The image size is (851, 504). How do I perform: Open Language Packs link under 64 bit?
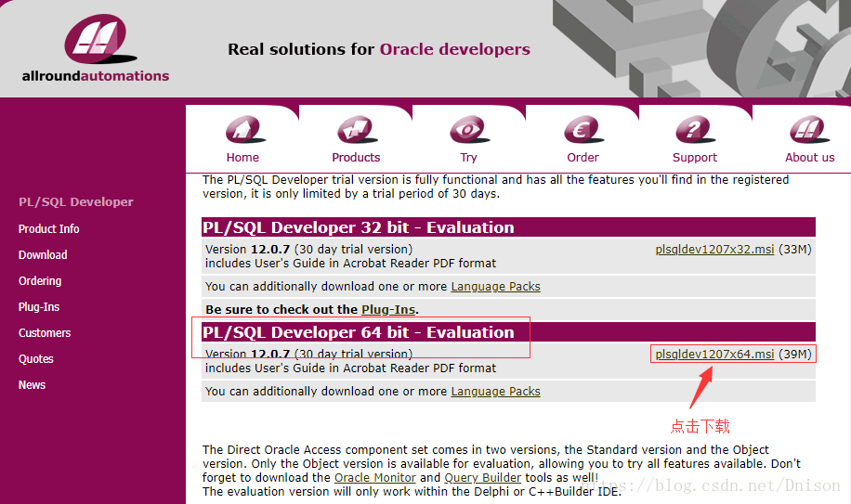(x=495, y=392)
